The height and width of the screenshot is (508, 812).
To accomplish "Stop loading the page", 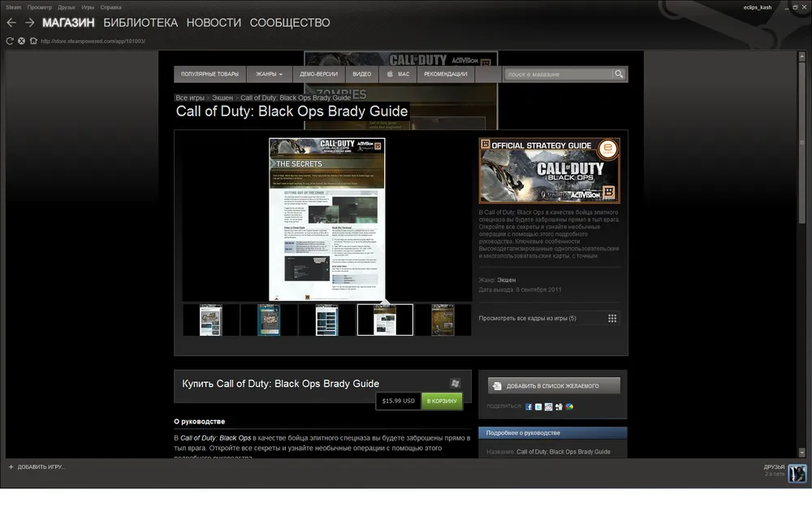I will click(22, 41).
